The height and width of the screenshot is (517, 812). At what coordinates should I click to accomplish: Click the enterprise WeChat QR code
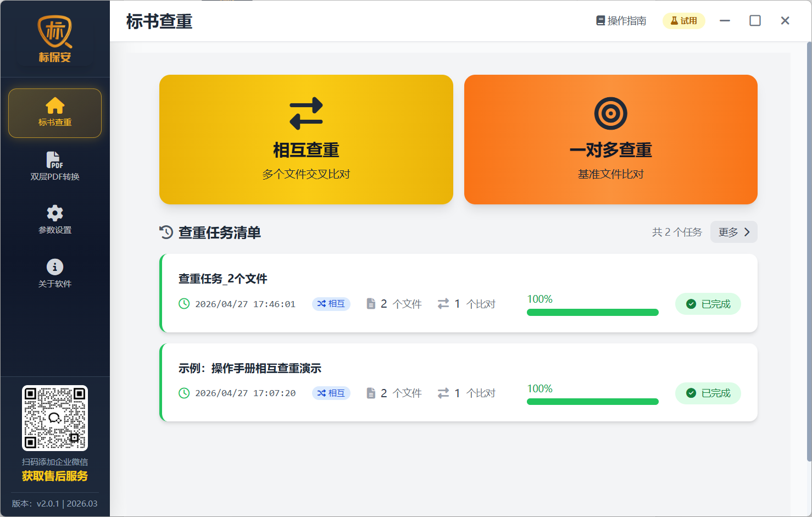[55, 418]
